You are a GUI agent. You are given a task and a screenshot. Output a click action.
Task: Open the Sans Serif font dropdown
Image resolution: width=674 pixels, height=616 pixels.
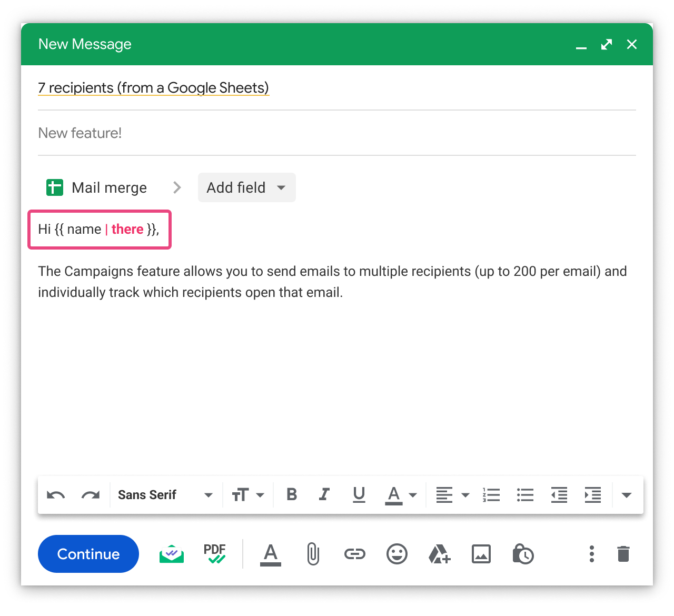(165, 495)
